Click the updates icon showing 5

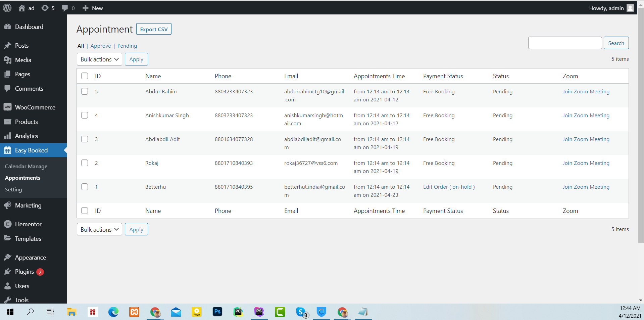click(47, 8)
